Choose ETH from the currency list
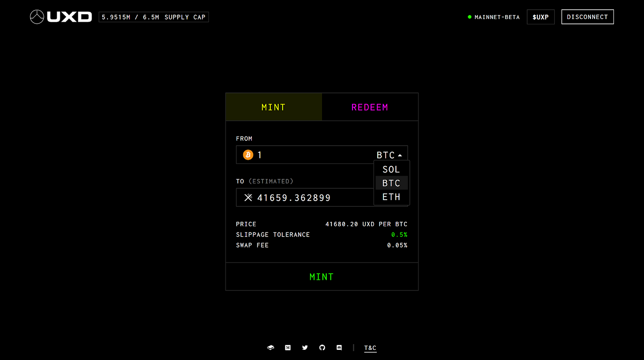Screen dimensions: 644x360 391,197
